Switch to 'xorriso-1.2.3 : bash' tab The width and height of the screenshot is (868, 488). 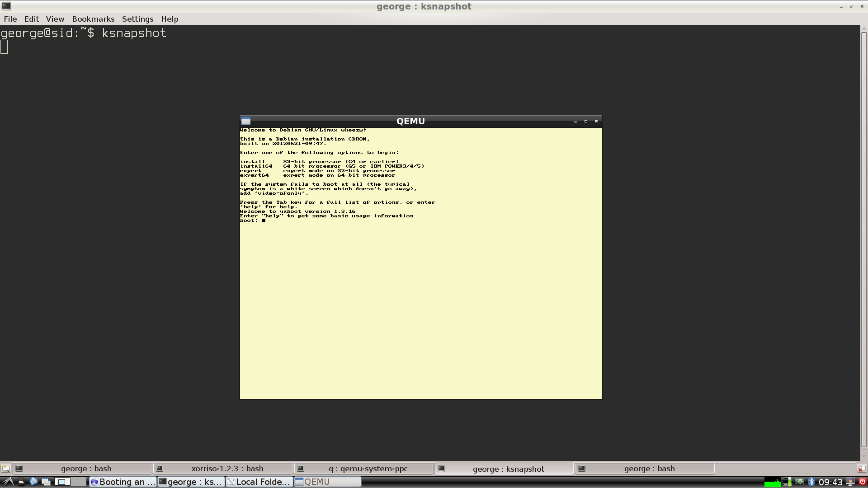[222, 469]
